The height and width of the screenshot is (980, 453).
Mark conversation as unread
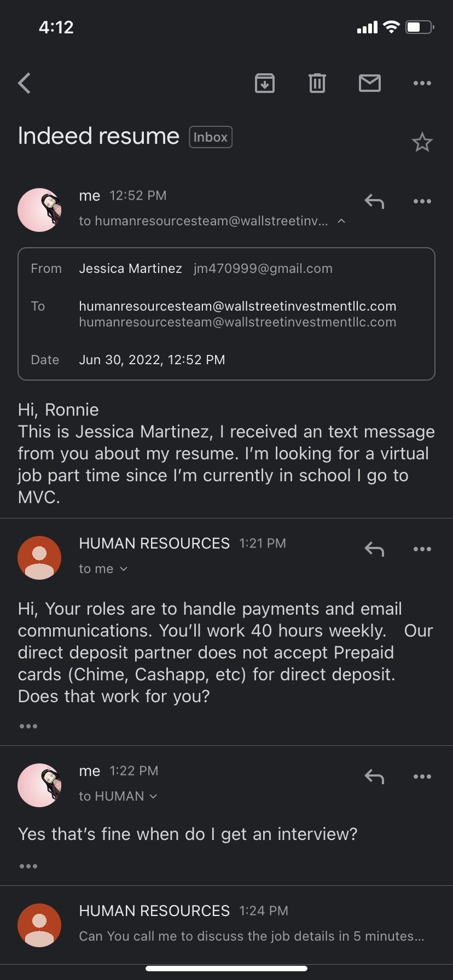(370, 83)
